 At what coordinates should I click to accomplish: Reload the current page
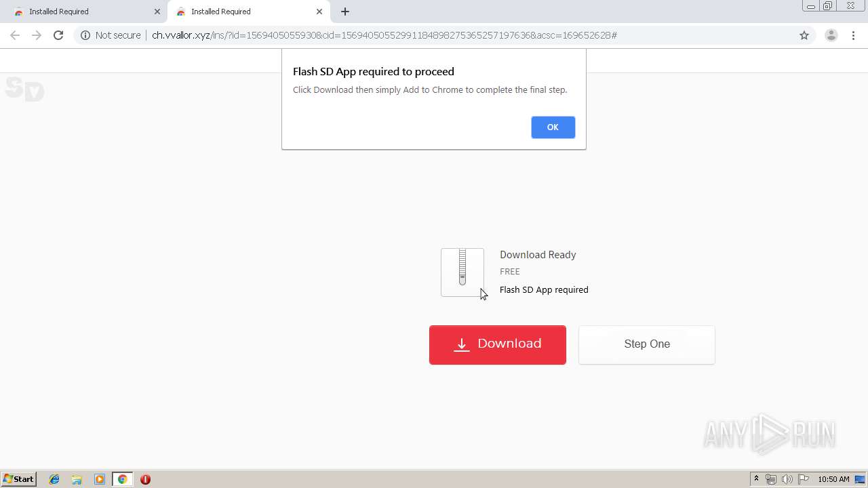tap(58, 35)
